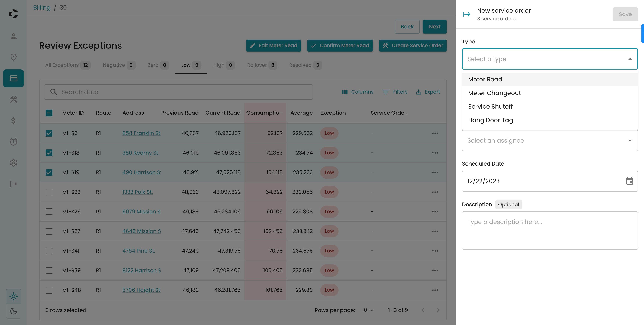Check the M1-S22 row checkbox
Image resolution: width=644 pixels, height=325 pixels.
49,192
